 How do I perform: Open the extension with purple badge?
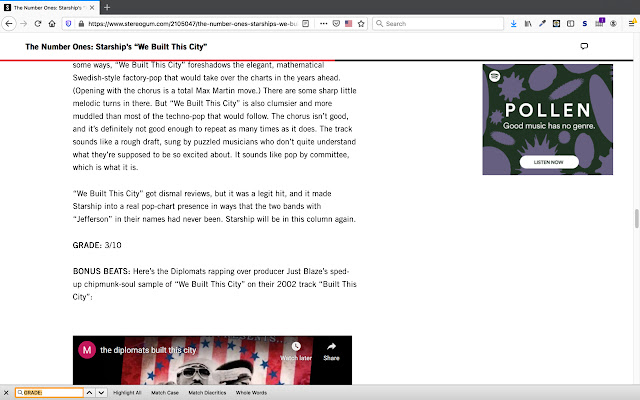coord(599,23)
